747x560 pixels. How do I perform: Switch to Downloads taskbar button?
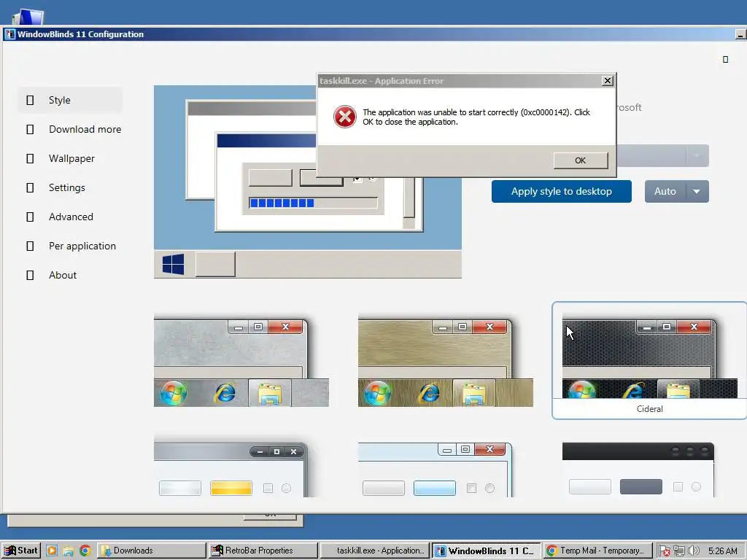coord(152,551)
